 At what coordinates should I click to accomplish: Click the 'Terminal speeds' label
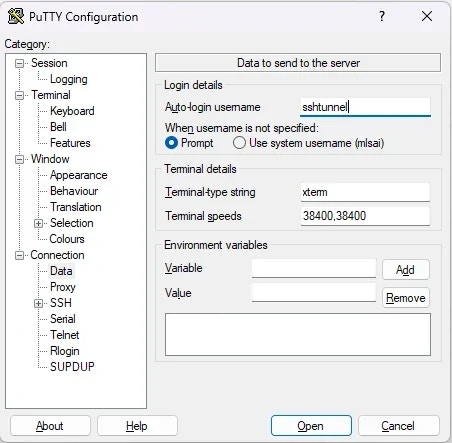pos(203,216)
